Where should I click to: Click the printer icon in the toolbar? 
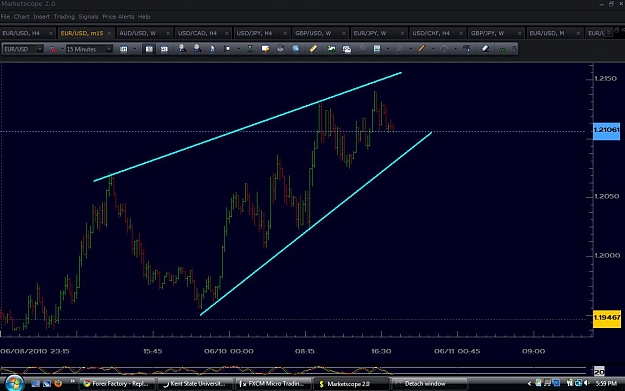point(280,49)
